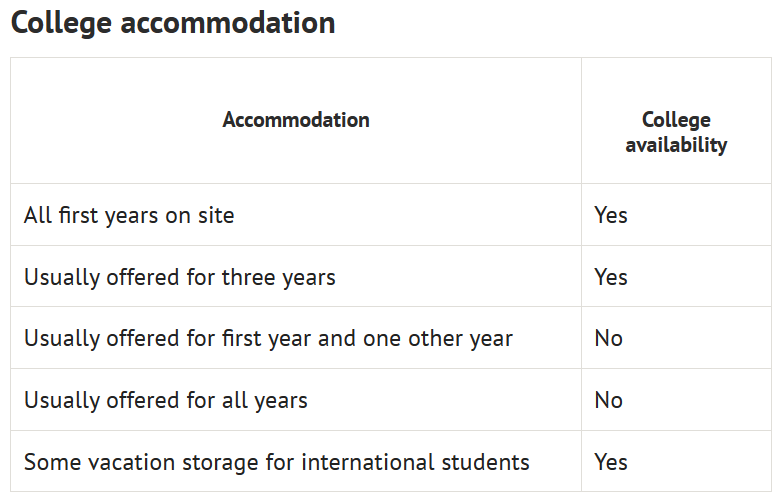This screenshot has width=781, height=504.
Task: Click the All first years on site row
Action: [x=391, y=215]
